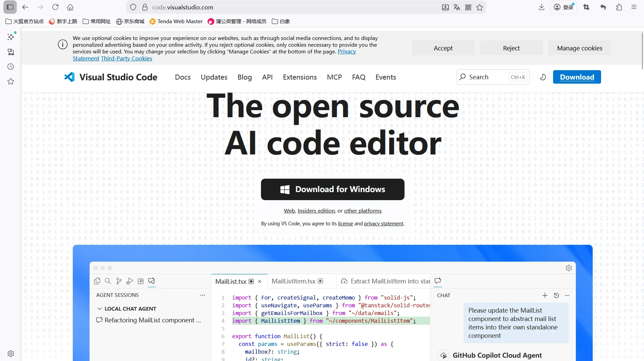Open the Web version link
644x361 pixels.
point(289,211)
